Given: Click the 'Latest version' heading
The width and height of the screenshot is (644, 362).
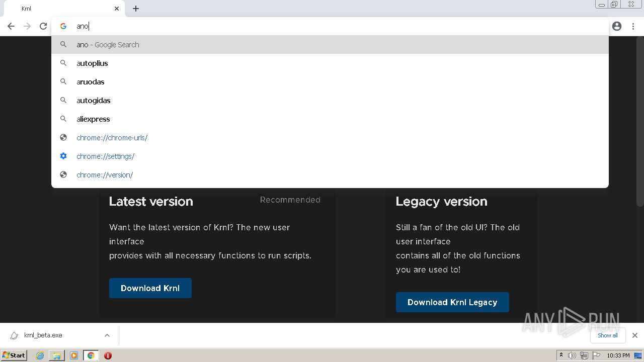Looking at the screenshot, I should pos(151,201).
